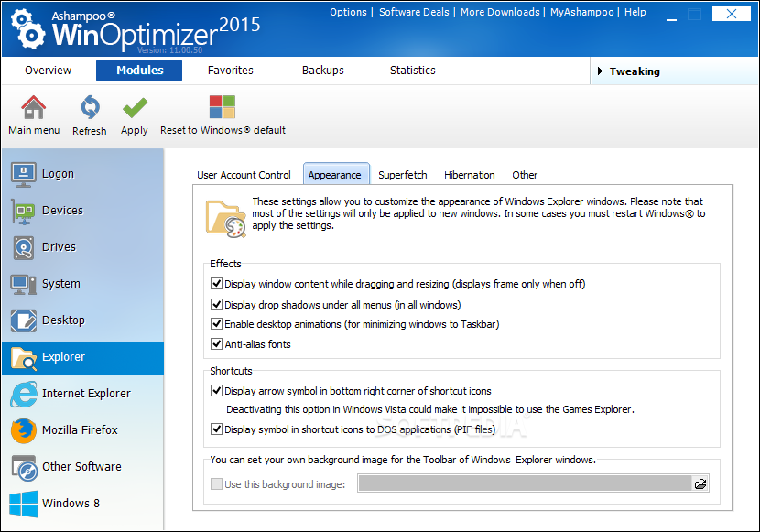The image size is (760, 532).
Task: Click the Explorer appearance palette folder icon
Action: (226, 219)
